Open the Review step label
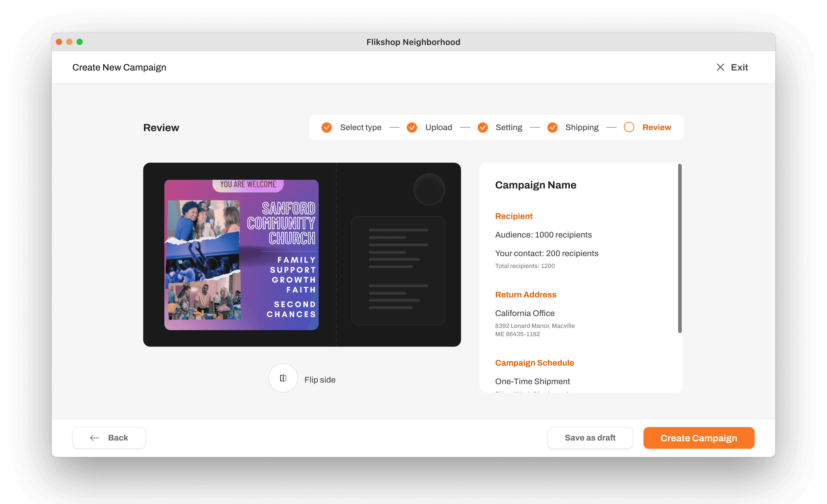This screenshot has height=504, width=827. 656,128
